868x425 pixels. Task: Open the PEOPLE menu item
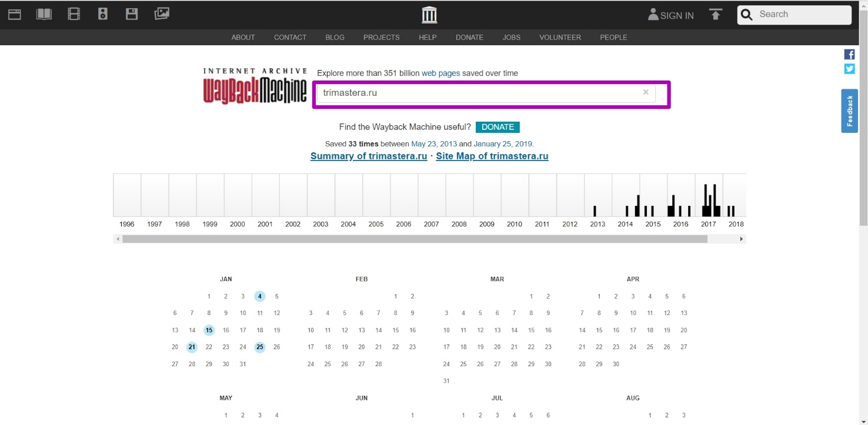point(613,37)
